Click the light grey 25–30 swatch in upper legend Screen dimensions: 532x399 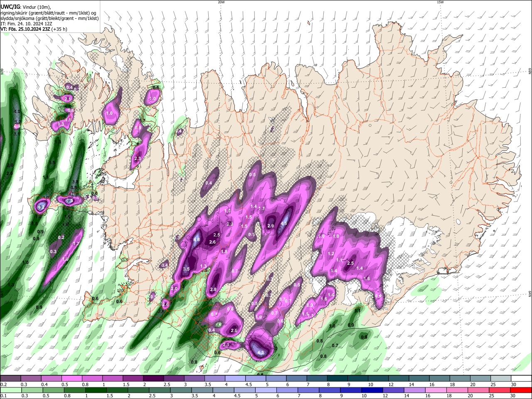click(501, 379)
